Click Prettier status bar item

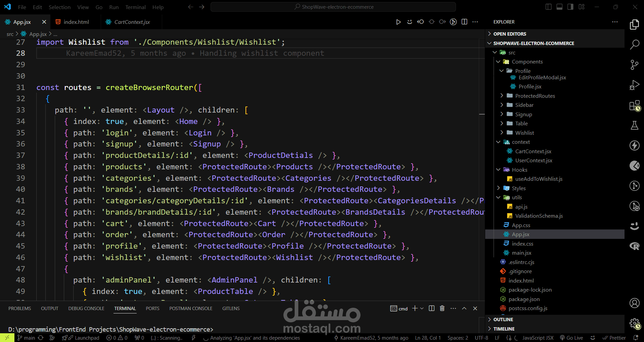[x=614, y=338]
